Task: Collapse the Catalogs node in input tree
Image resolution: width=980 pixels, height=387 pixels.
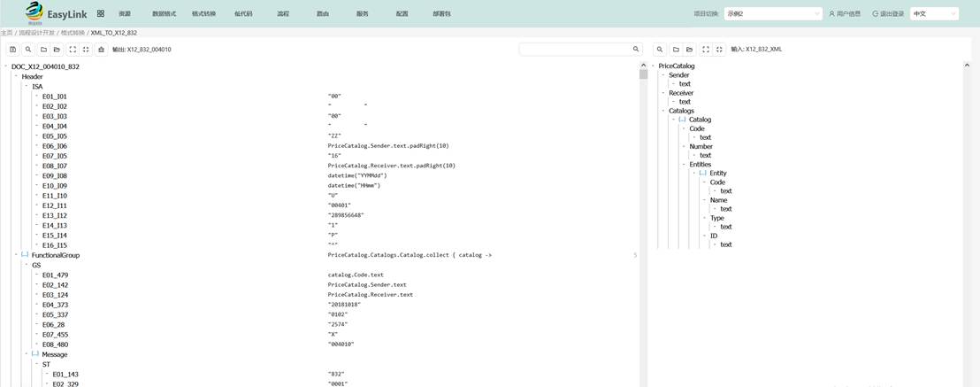Action: click(x=663, y=111)
